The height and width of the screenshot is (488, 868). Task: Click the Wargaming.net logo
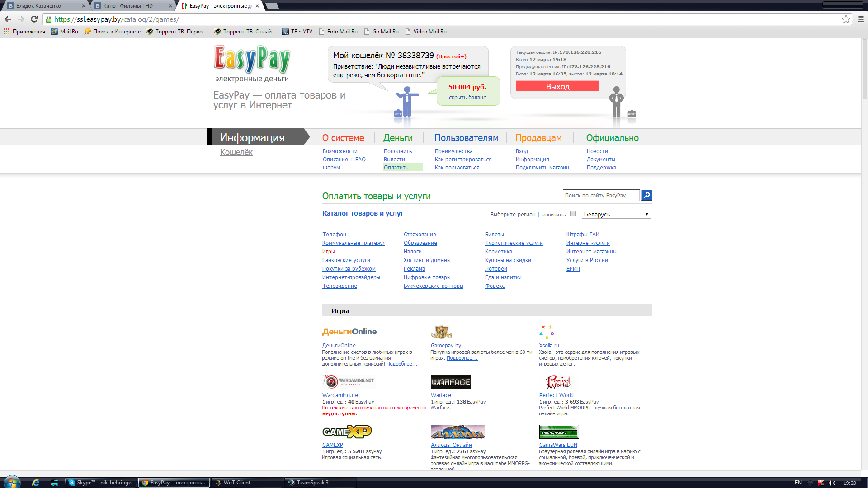pyautogui.click(x=349, y=381)
